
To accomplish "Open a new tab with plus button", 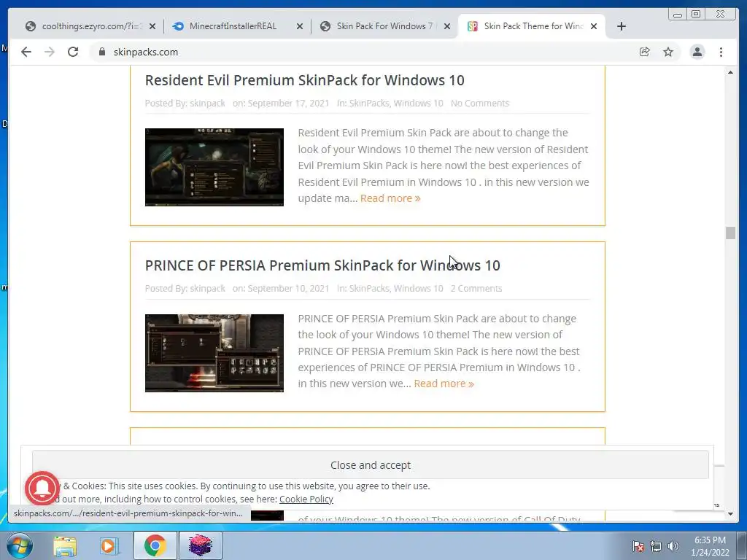I will click(622, 26).
